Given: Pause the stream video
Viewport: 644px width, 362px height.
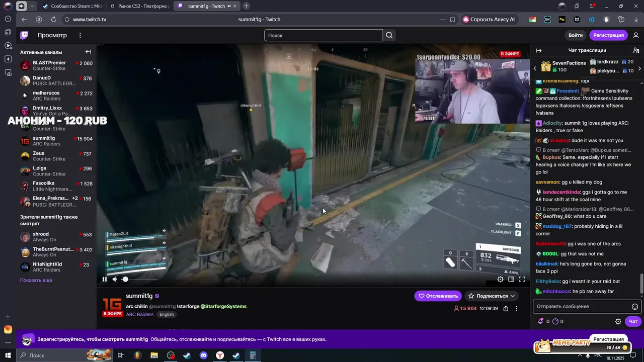Looking at the screenshot, I should 105,279.
